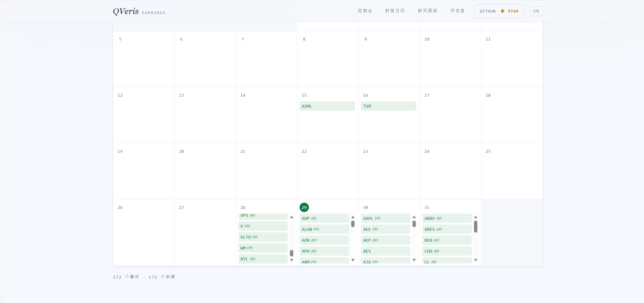644x303 pixels.
Task: Go to the 财报日历 page
Action: pos(395,11)
